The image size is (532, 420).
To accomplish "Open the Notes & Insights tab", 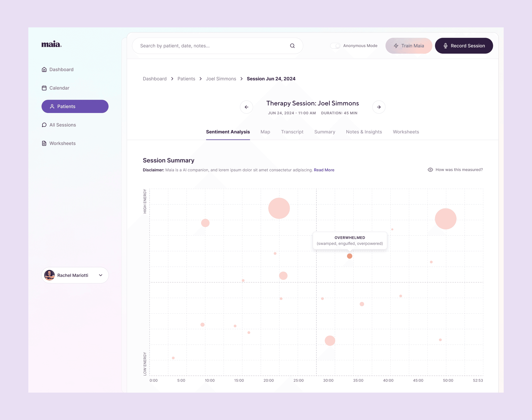I will (x=364, y=132).
